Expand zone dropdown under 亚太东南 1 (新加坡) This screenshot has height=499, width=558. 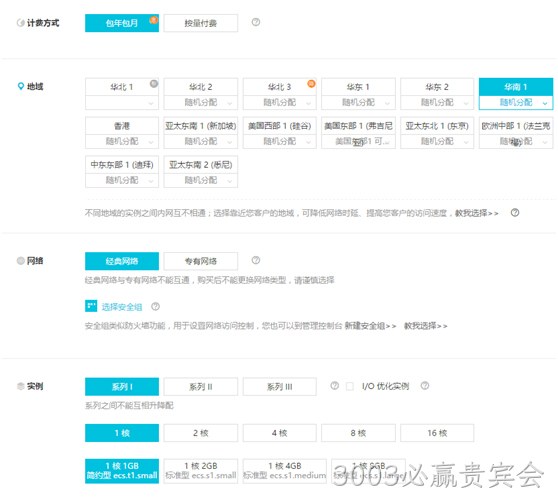tap(201, 141)
